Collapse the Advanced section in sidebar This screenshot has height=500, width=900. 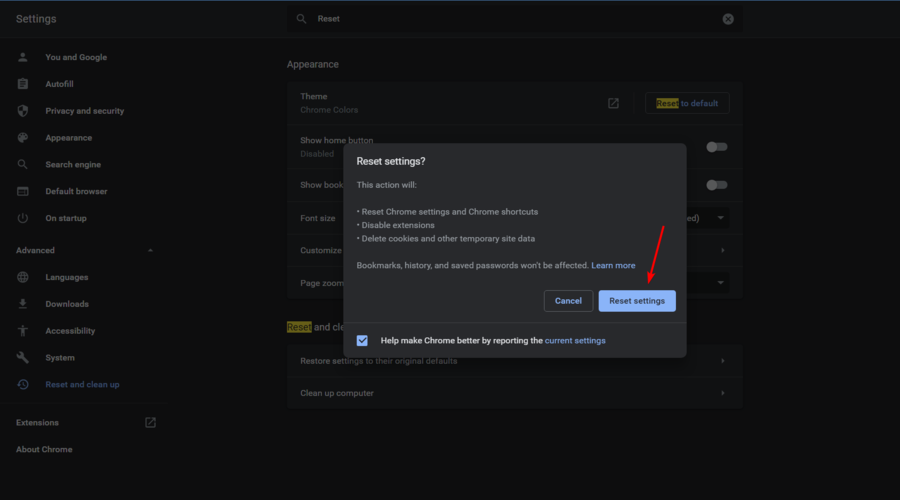click(151, 250)
